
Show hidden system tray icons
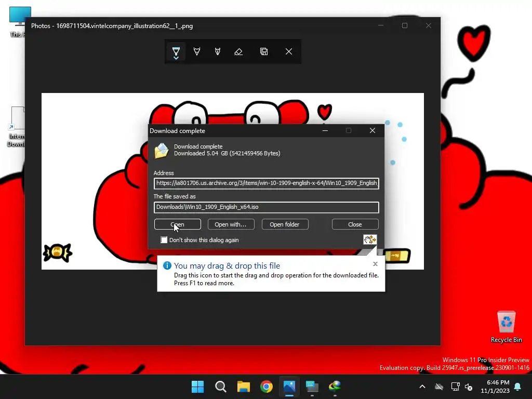[x=422, y=387]
